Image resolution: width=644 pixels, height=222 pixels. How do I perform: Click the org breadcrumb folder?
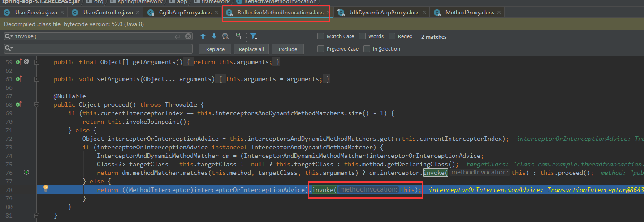pos(99,2)
